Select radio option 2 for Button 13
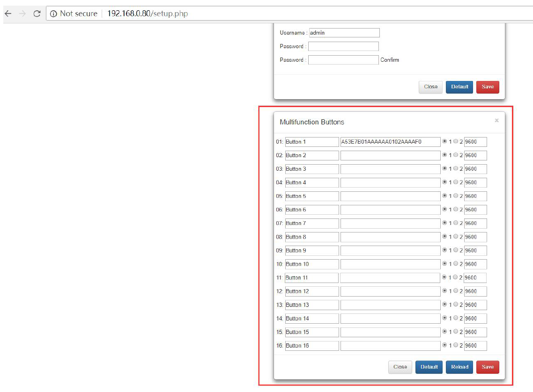The image size is (533, 392). 456,304
